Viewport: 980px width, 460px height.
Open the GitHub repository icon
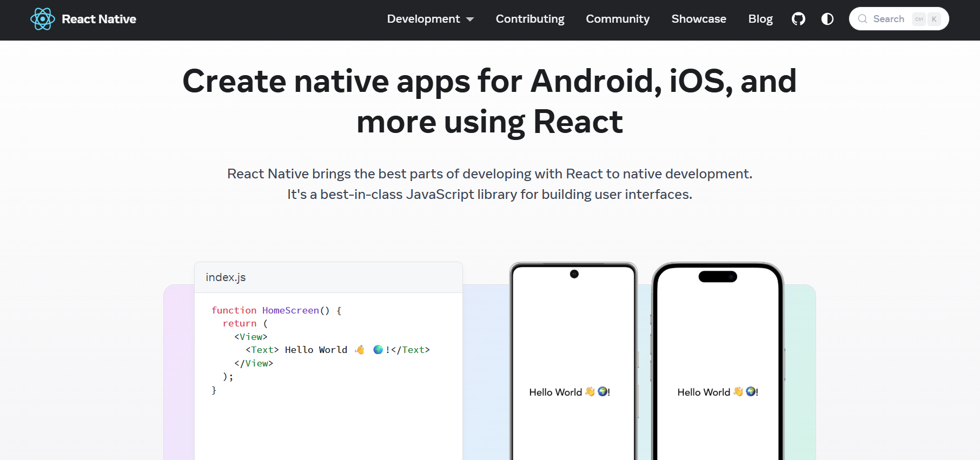click(x=798, y=19)
